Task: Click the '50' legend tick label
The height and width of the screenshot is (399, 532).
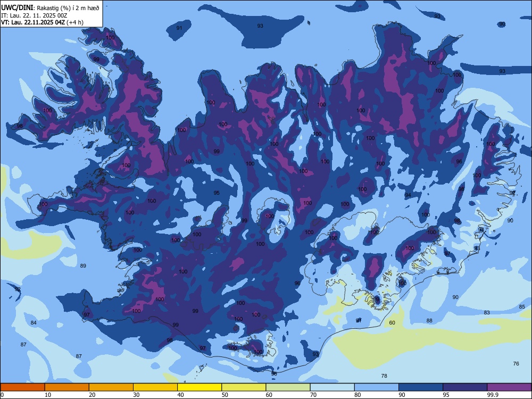Action: (x=225, y=395)
